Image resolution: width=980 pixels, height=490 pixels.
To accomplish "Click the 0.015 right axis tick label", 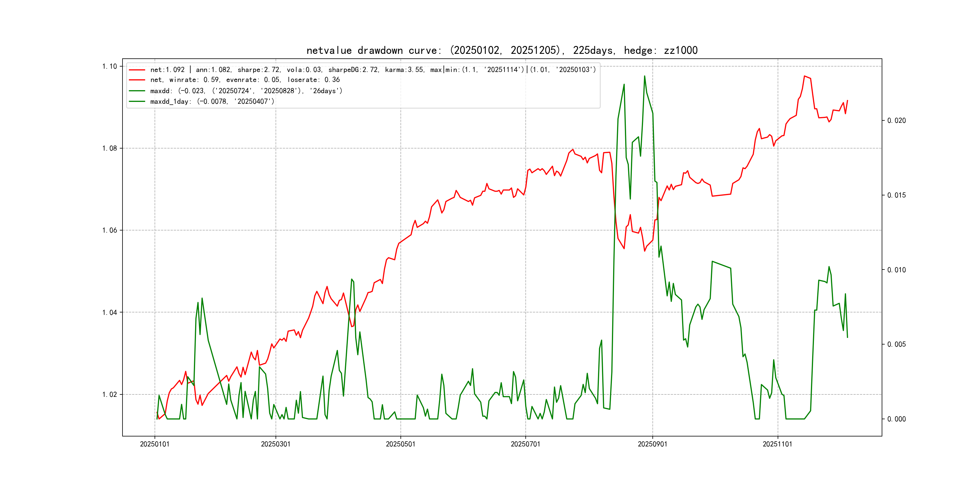I will [896, 195].
